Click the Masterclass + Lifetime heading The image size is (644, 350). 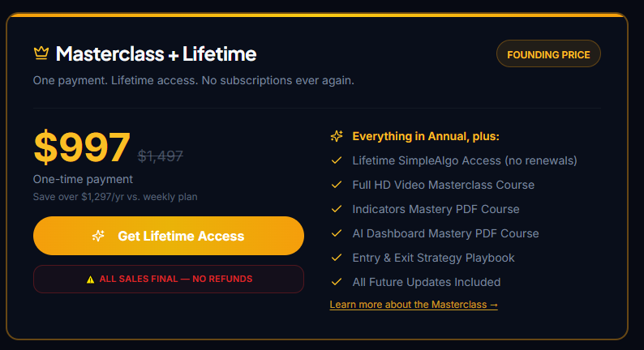click(156, 53)
